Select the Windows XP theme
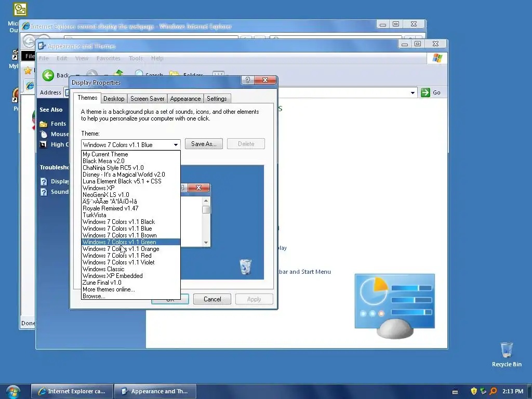Screen dimensions: 532x399 (x=130, y=188)
